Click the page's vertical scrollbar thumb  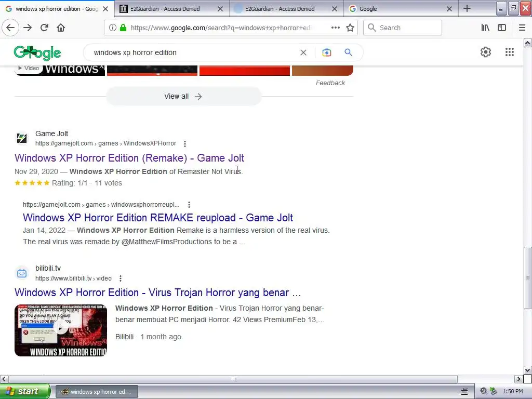pyautogui.click(x=527, y=278)
